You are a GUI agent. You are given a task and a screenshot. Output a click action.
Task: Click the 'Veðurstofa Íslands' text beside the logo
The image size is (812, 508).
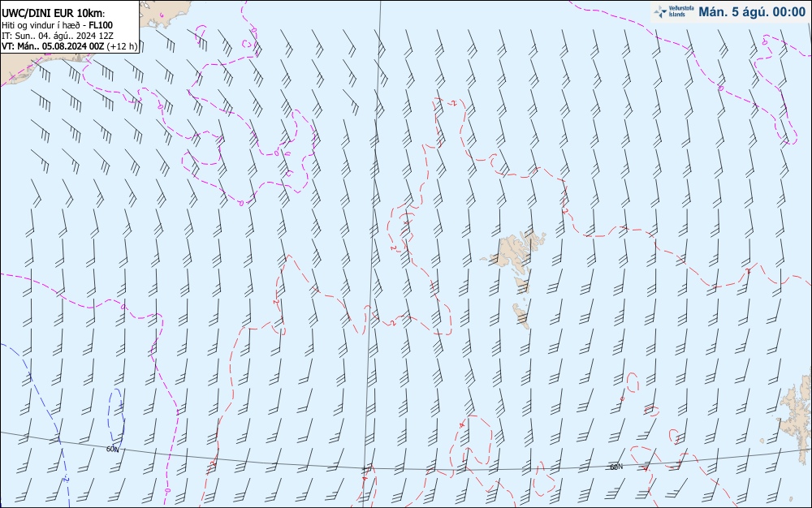click(x=681, y=11)
